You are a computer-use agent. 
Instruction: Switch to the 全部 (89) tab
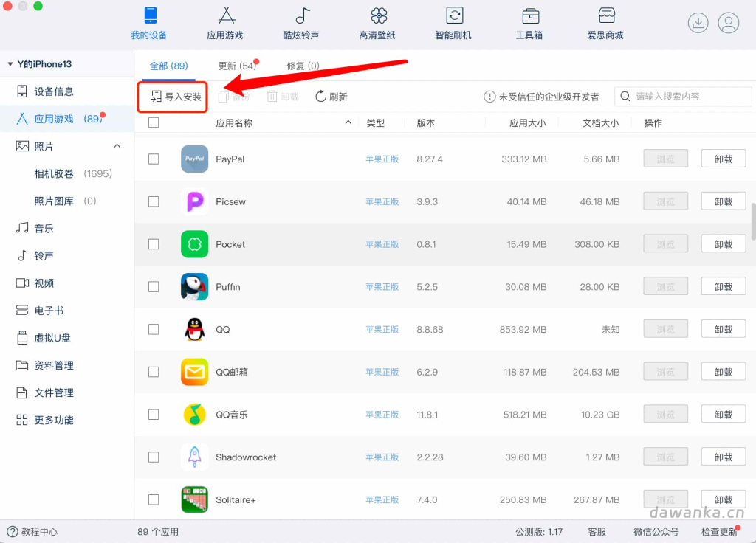(x=169, y=66)
